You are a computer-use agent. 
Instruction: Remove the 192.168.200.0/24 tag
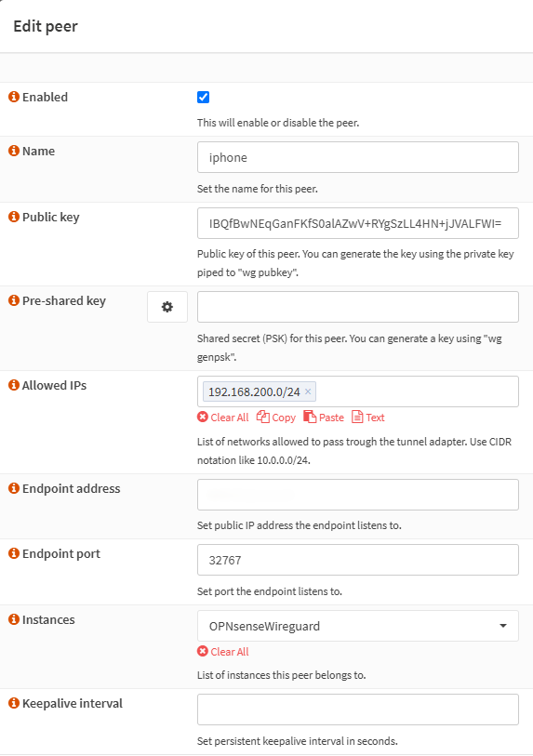point(308,391)
